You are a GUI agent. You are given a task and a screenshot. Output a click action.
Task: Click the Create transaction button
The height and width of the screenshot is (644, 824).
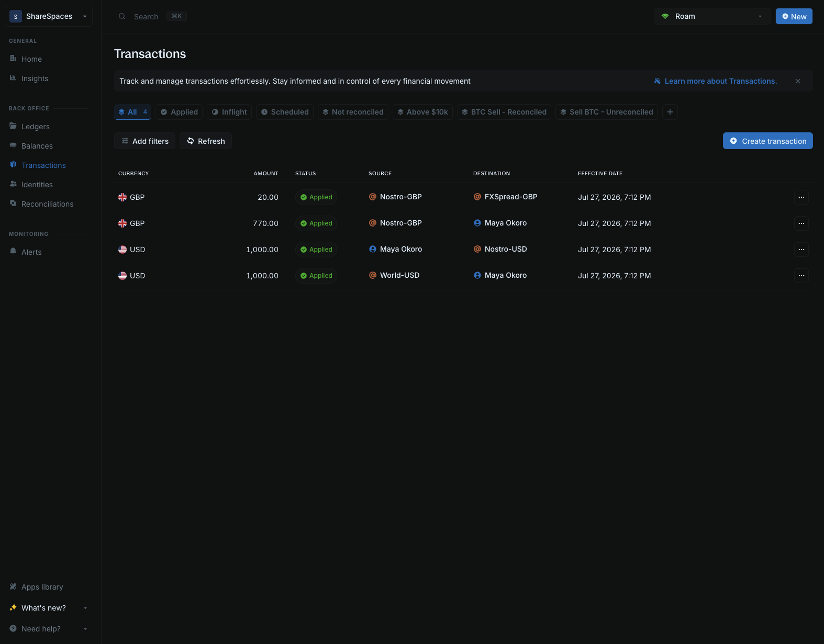coord(768,141)
